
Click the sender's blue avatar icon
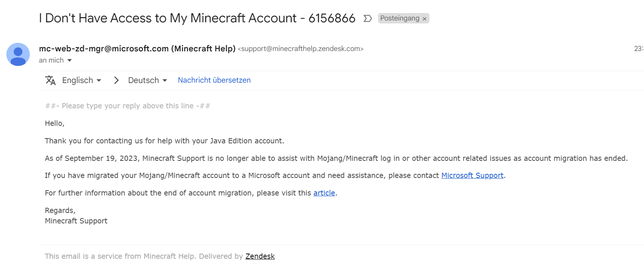tap(18, 54)
